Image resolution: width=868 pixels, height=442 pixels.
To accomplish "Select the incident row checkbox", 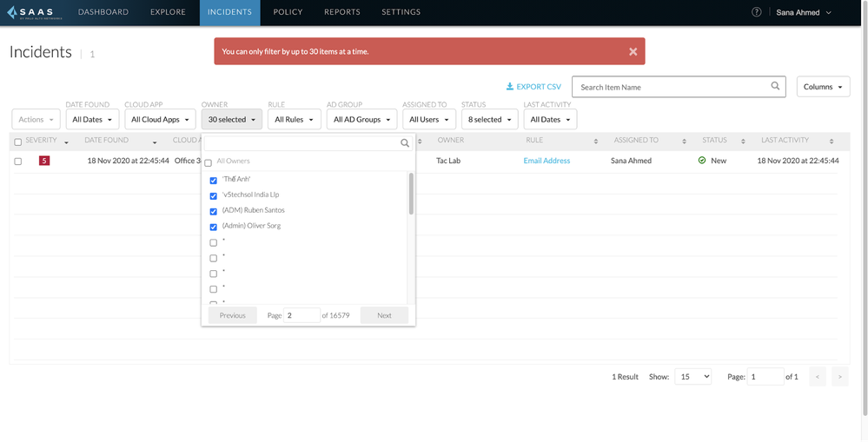I will click(x=18, y=161).
